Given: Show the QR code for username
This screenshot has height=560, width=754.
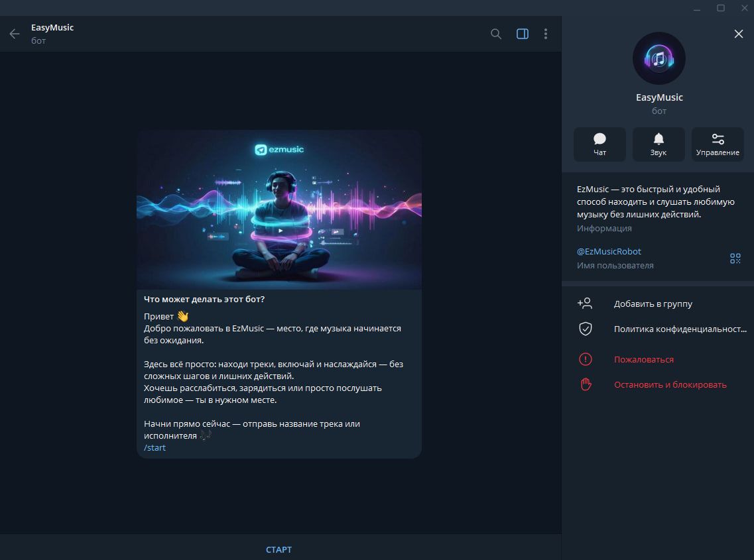Looking at the screenshot, I should pos(735,258).
